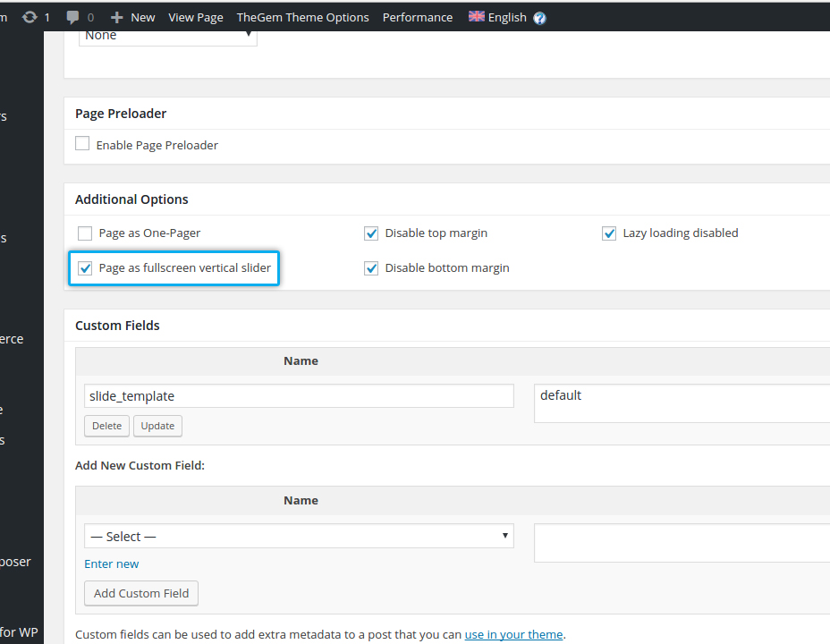The width and height of the screenshot is (830, 644).
Task: Click the Add Custom Field button
Action: tap(141, 593)
